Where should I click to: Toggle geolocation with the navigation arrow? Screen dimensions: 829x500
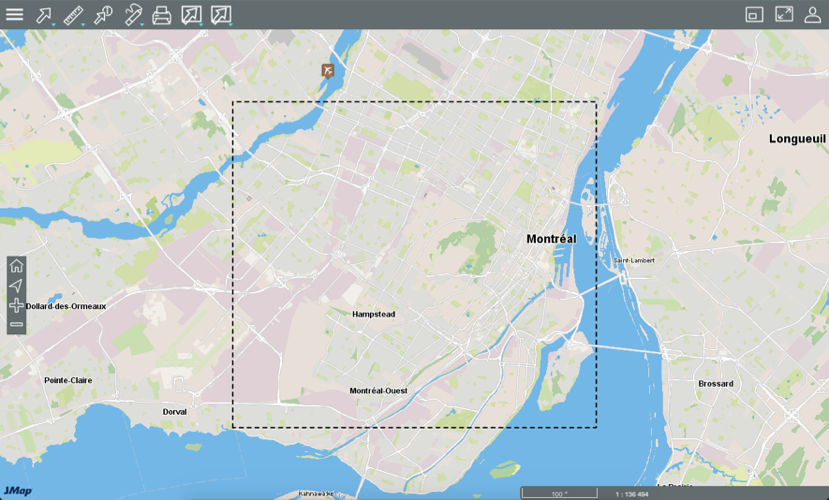(16, 286)
